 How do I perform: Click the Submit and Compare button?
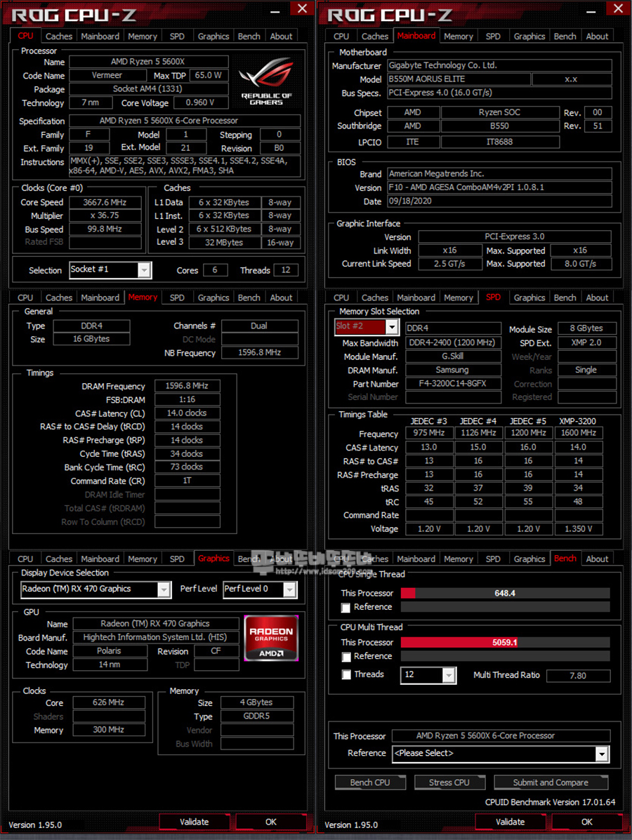[x=551, y=782]
